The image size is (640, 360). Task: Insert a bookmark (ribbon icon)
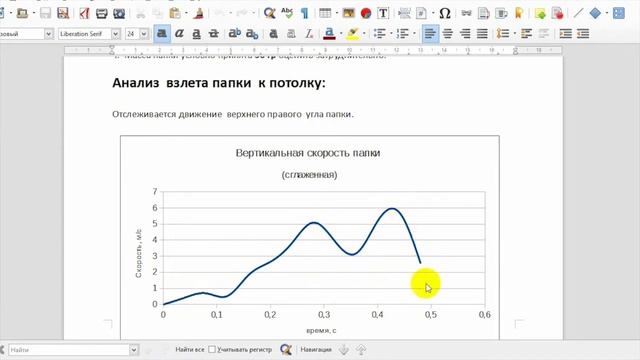(x=519, y=13)
